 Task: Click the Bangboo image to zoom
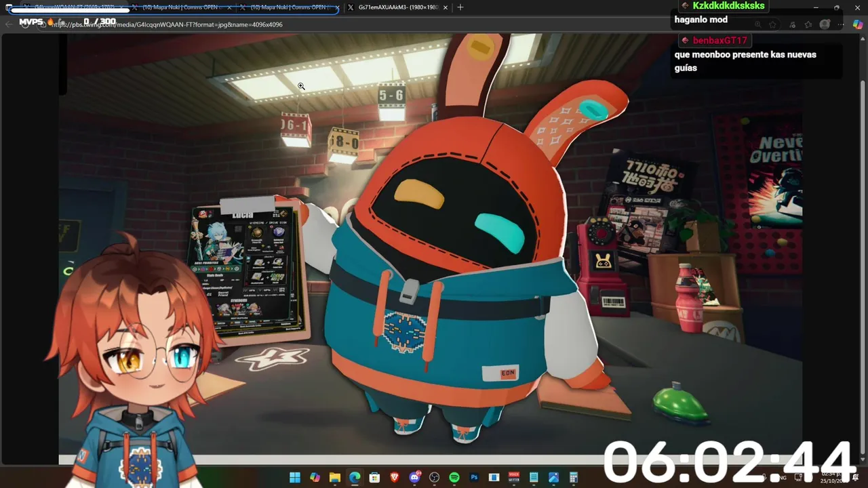tap(430, 249)
